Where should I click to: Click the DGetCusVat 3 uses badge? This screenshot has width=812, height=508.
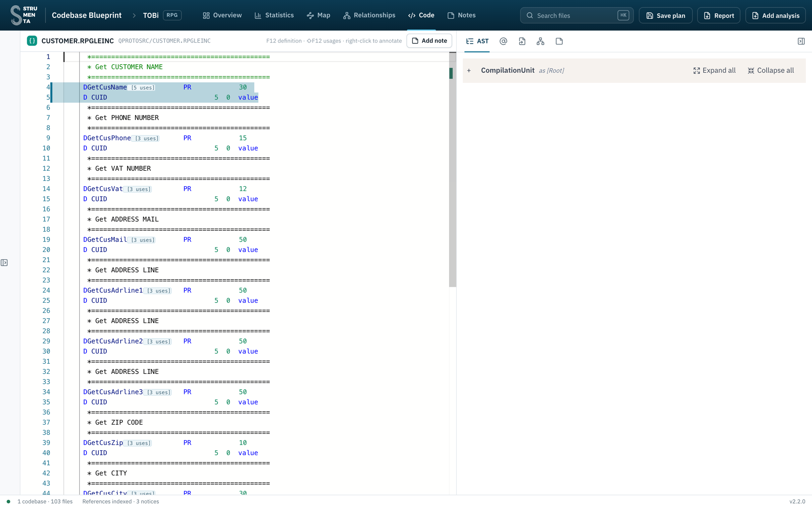(138, 189)
